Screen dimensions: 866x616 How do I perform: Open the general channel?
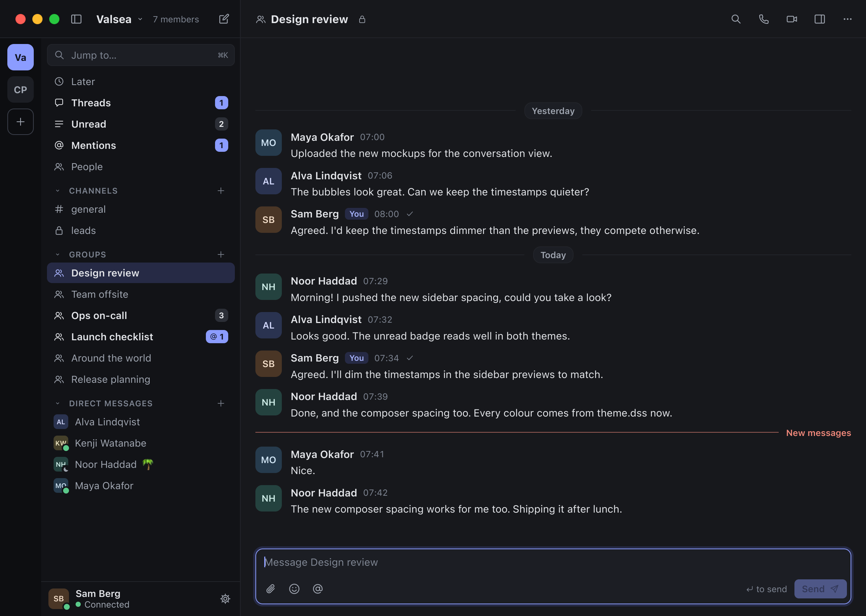pyautogui.click(x=141, y=209)
